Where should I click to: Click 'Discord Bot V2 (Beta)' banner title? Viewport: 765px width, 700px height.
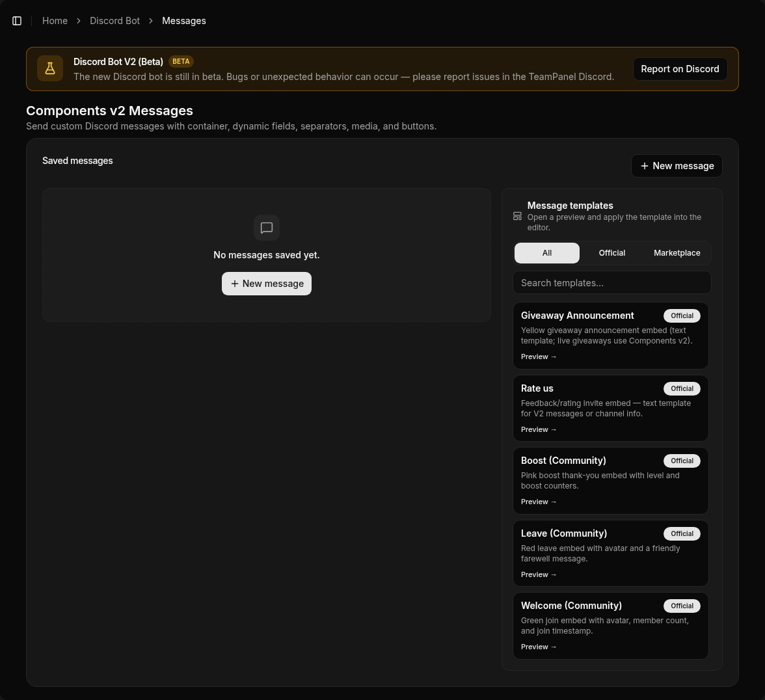pos(118,61)
